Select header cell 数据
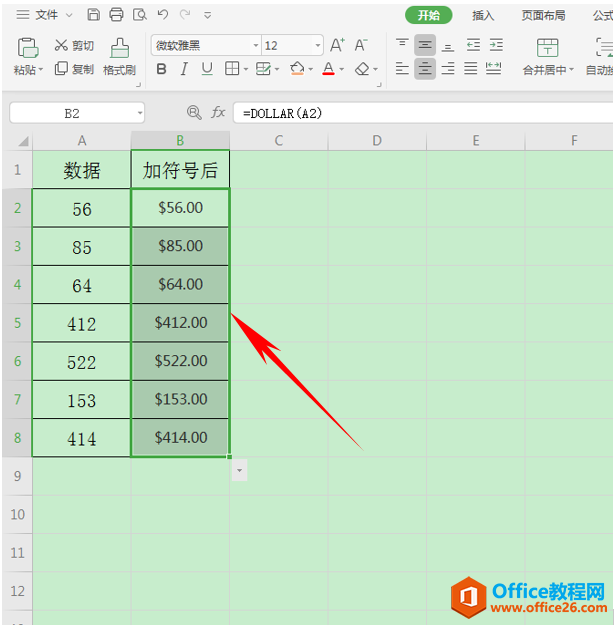 (x=82, y=170)
